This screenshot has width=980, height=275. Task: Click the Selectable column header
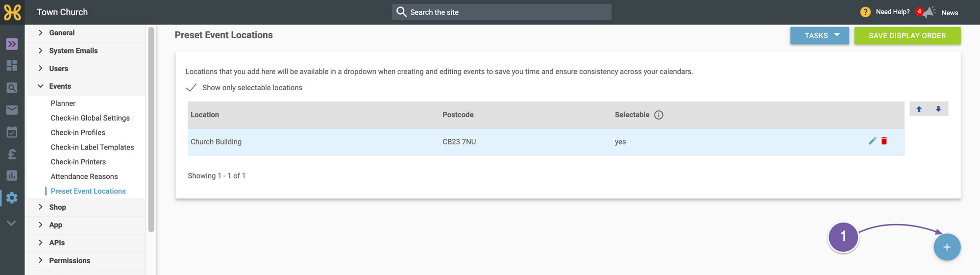(632, 115)
